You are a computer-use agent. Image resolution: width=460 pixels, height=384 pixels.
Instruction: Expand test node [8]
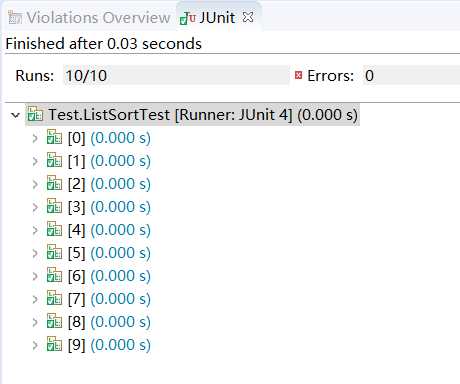35,322
